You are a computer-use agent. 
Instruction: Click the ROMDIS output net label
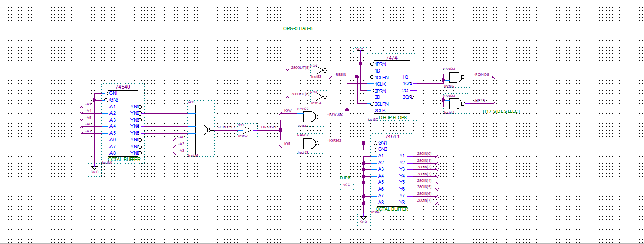point(482,75)
